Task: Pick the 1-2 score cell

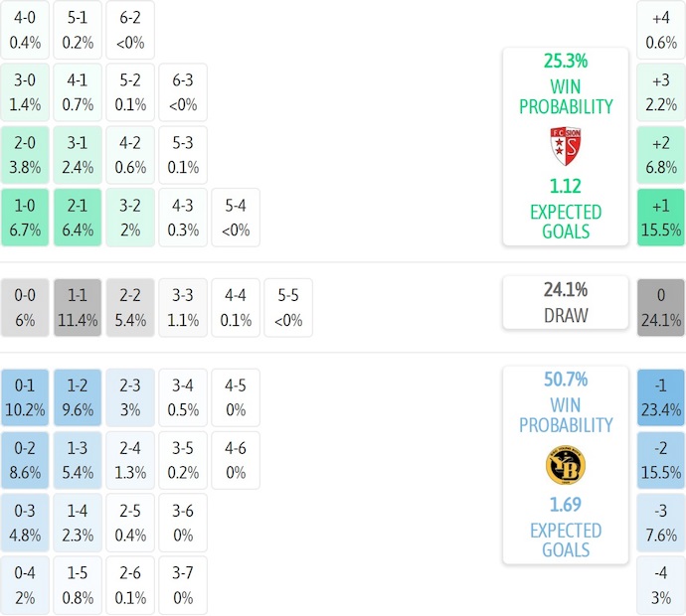Action: 78,397
